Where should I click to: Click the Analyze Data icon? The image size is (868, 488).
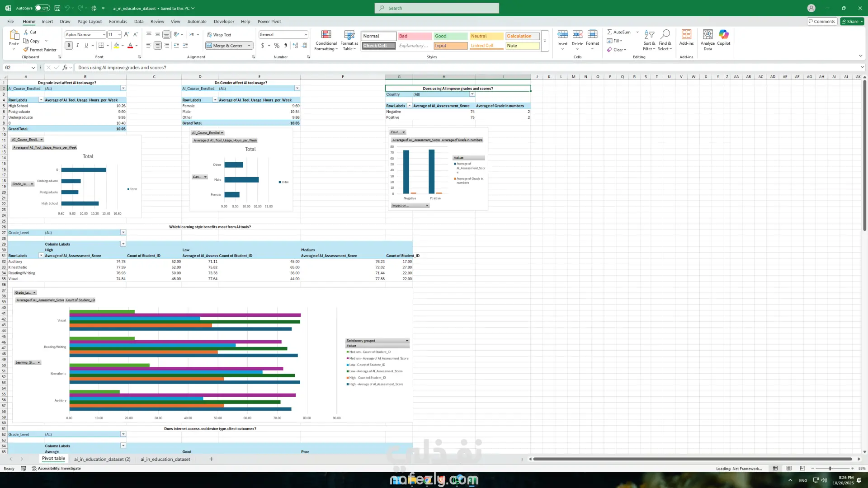coord(708,40)
